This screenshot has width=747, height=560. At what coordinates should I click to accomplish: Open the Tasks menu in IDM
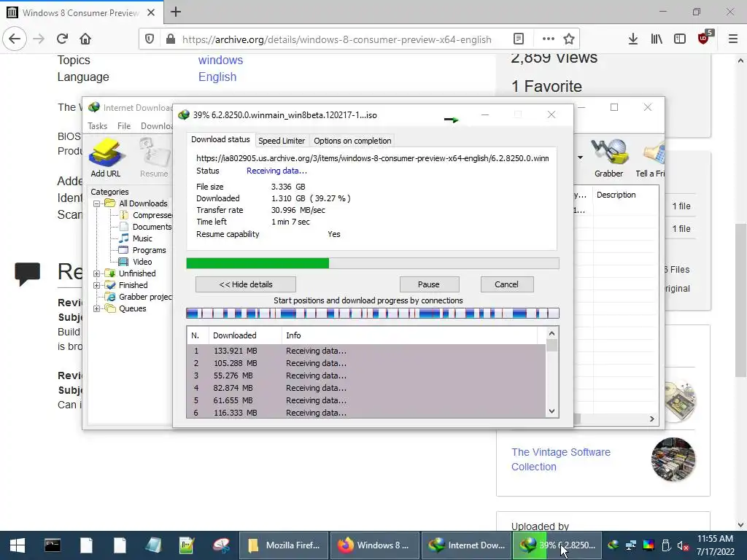[x=98, y=126]
